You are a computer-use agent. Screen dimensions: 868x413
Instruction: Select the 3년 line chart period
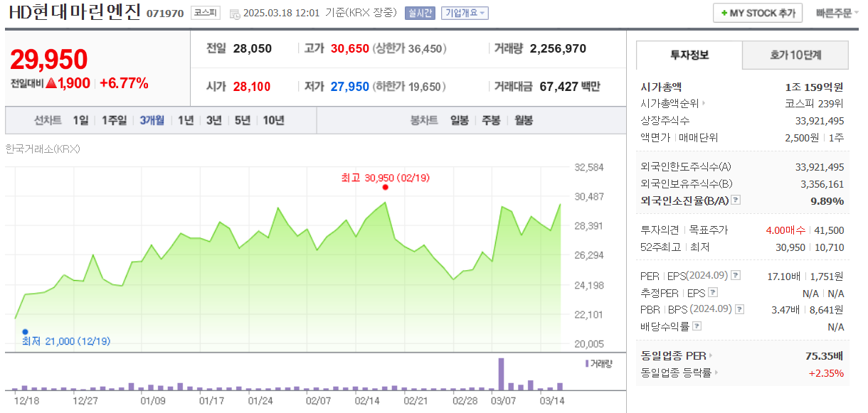coord(214,120)
